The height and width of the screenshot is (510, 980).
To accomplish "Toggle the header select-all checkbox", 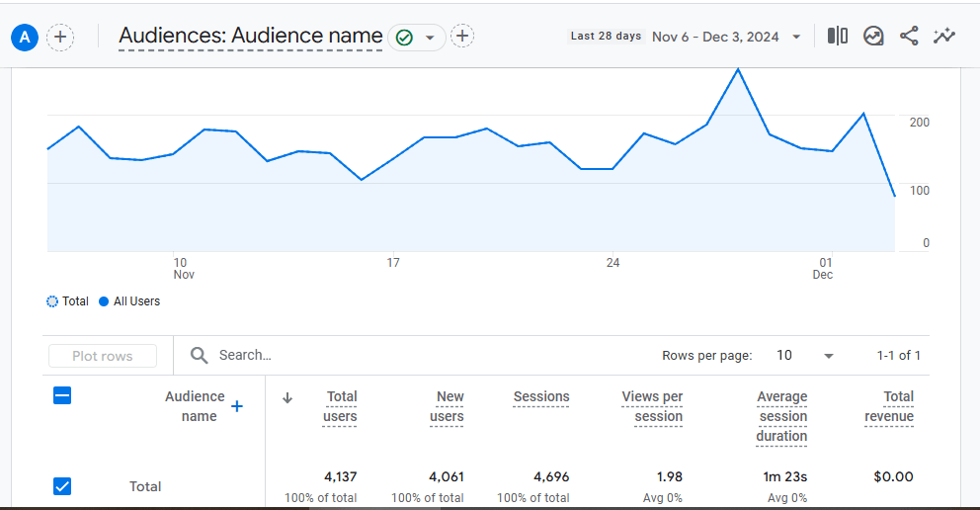I will [61, 396].
